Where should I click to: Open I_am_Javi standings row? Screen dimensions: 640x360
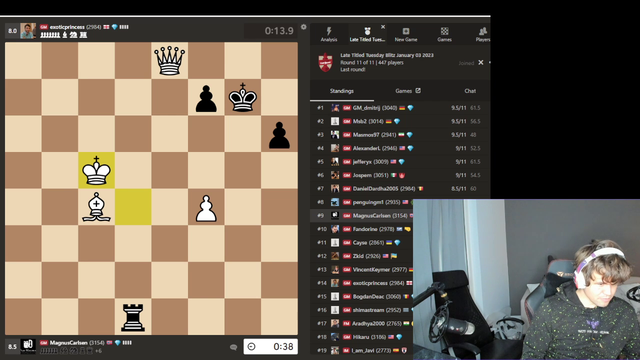point(362,350)
